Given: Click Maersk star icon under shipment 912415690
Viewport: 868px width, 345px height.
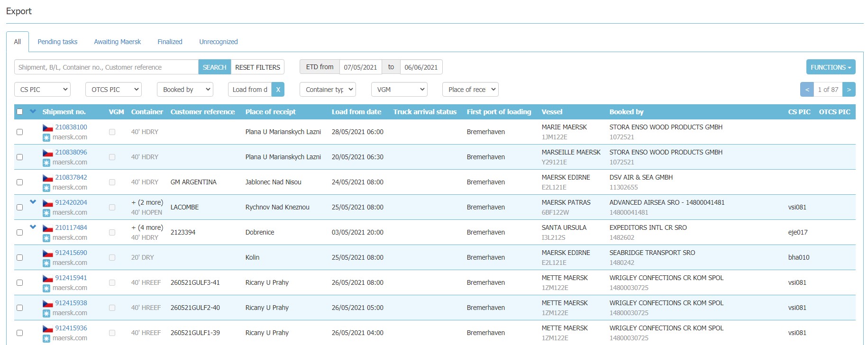Looking at the screenshot, I should click(x=46, y=263).
